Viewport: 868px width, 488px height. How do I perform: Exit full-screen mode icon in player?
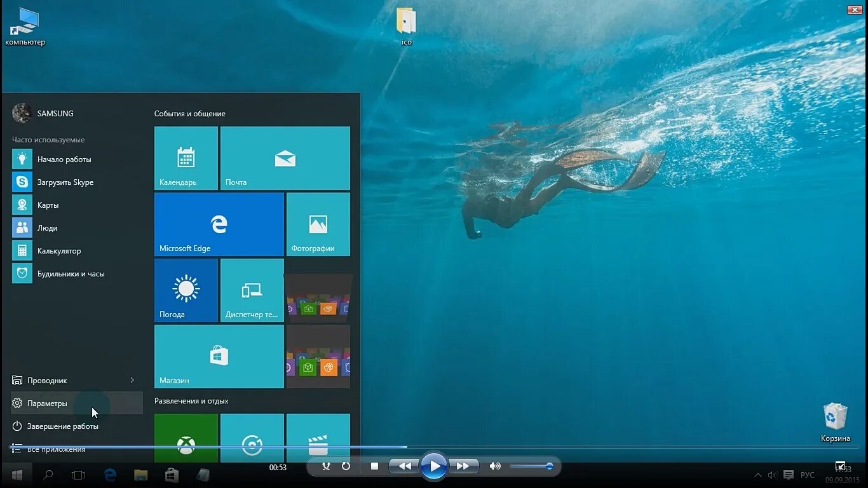pyautogui.click(x=840, y=466)
